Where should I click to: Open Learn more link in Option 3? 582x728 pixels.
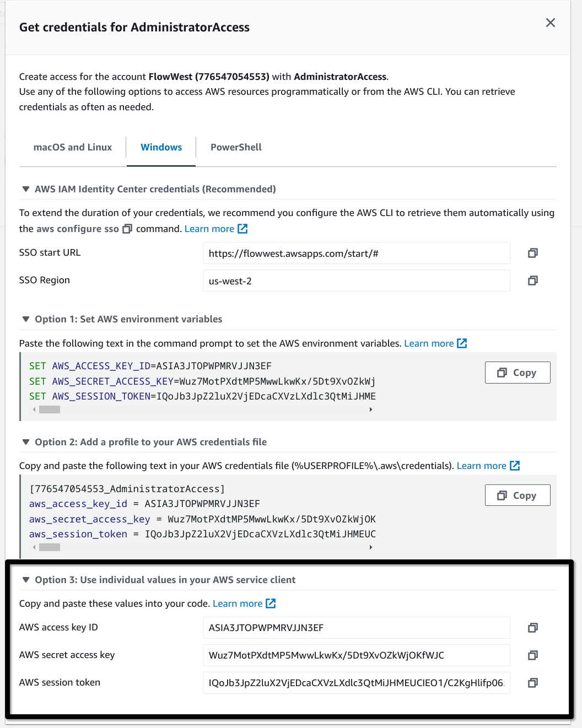(244, 603)
